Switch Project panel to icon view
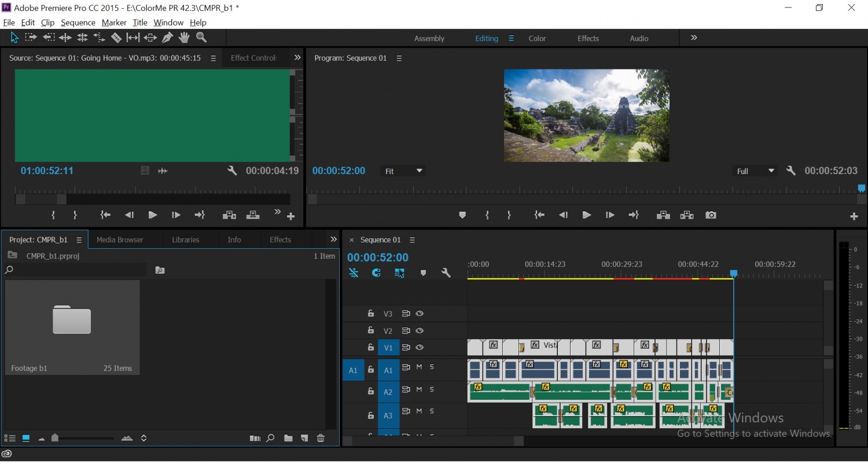The width and height of the screenshot is (868, 464). 26,439
